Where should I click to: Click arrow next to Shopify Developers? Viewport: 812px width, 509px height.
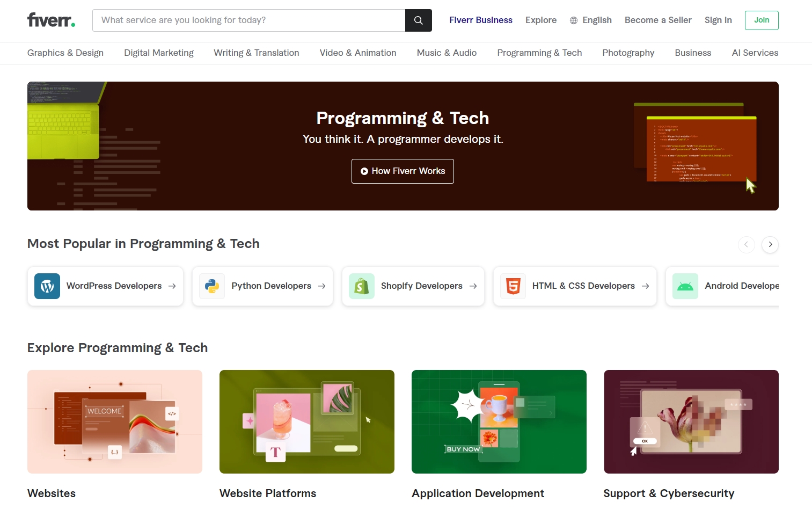pyautogui.click(x=473, y=286)
